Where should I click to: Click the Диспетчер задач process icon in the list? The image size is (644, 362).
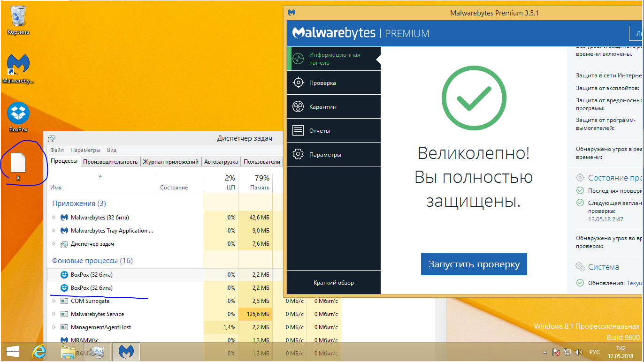65,244
